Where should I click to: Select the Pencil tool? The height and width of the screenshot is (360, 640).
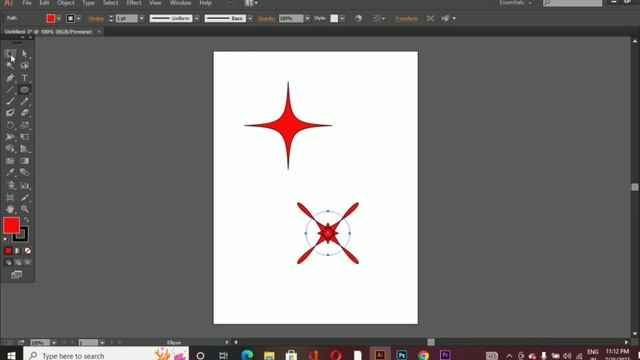(24, 101)
